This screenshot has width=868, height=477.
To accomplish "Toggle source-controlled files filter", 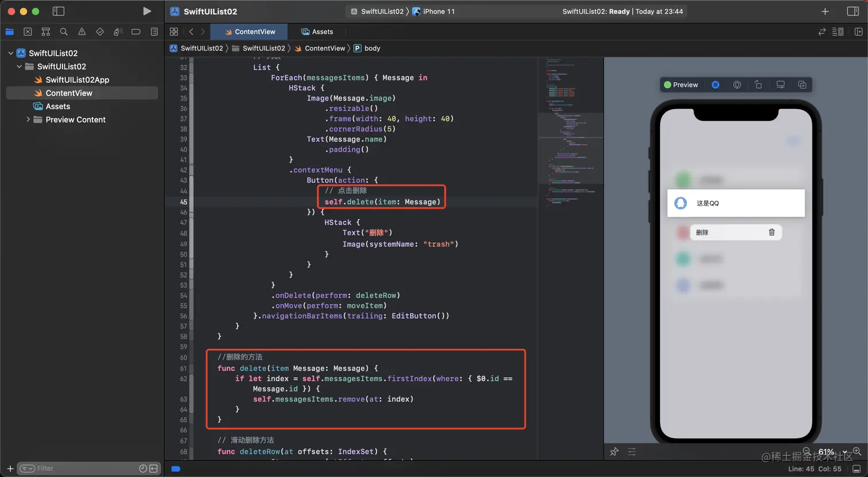I will [x=153, y=468].
